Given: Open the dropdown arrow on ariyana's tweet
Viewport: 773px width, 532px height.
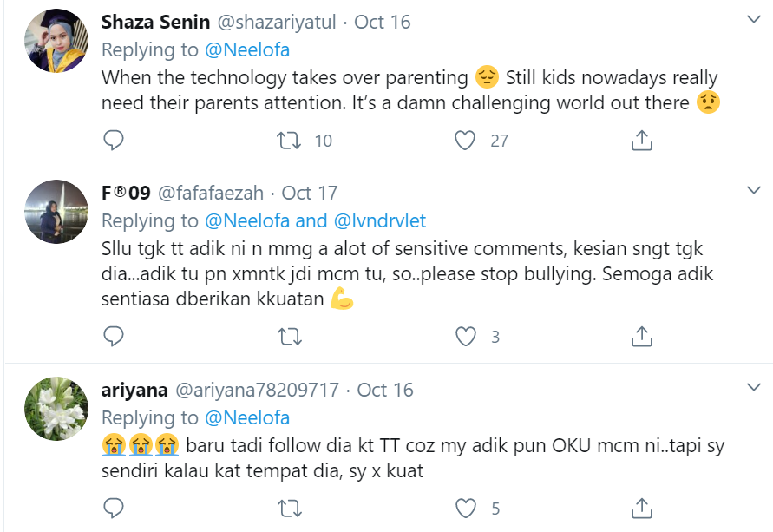Looking at the screenshot, I should [753, 387].
